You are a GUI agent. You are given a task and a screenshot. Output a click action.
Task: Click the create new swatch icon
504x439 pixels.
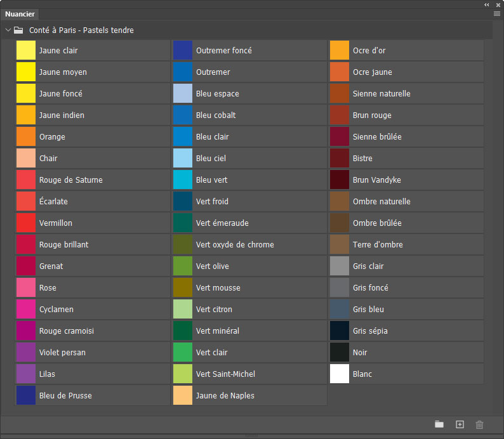(x=460, y=424)
